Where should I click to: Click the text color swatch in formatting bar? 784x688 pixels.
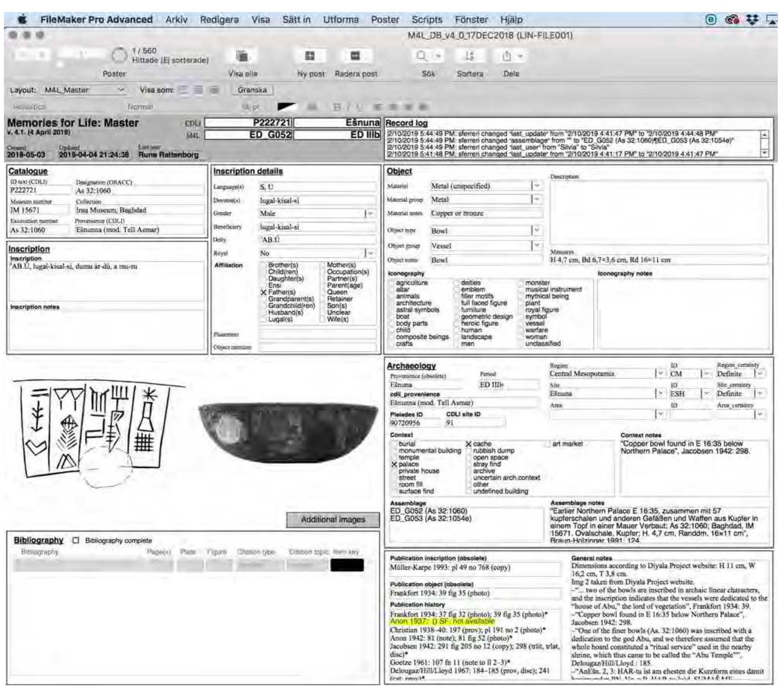[x=287, y=106]
